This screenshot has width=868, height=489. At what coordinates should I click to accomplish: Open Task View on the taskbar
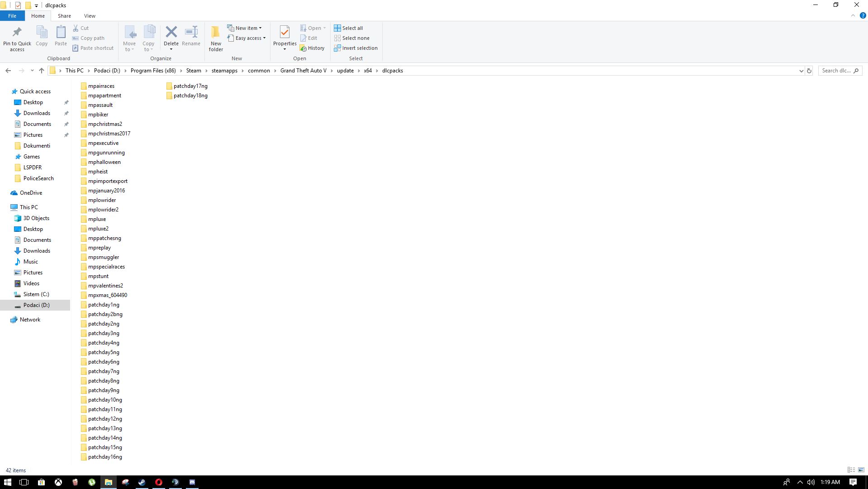point(24,482)
